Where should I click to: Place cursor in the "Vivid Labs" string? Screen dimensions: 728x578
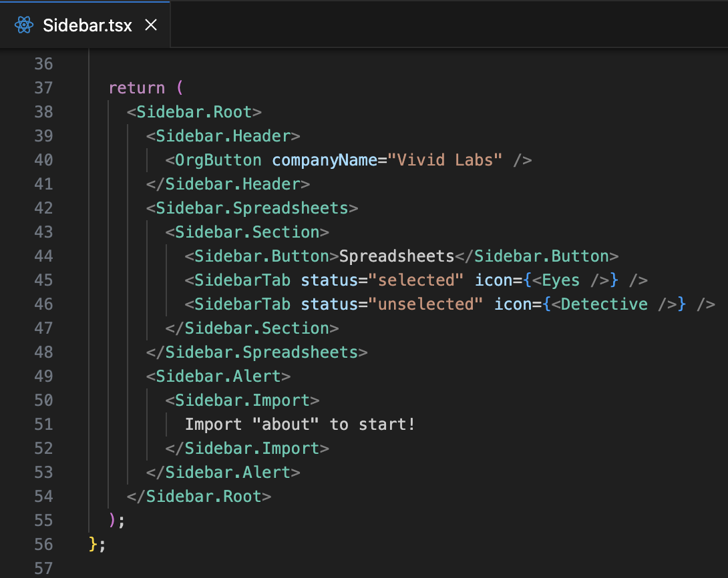444,160
